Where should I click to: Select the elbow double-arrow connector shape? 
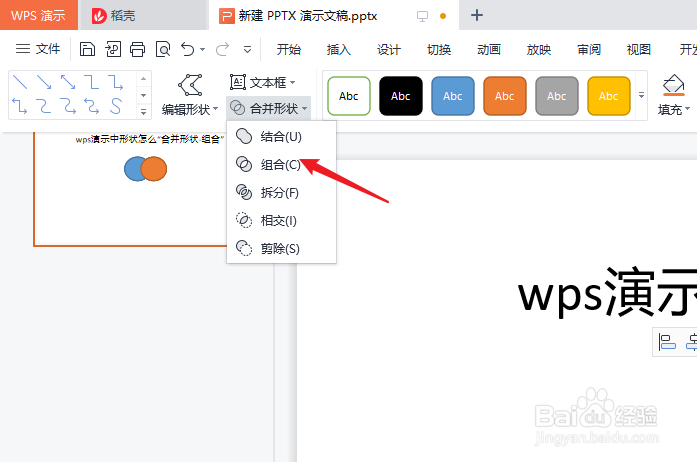pyautogui.click(x=20, y=106)
